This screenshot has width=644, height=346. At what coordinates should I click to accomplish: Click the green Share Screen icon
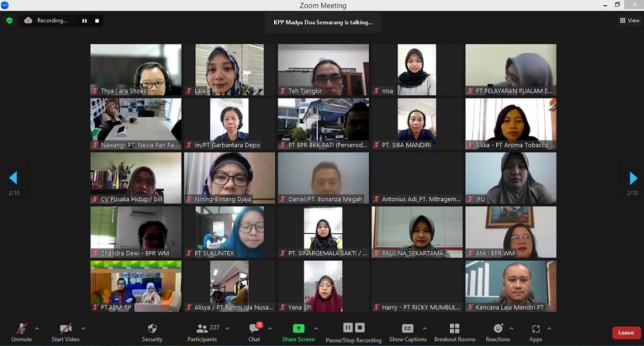click(299, 328)
